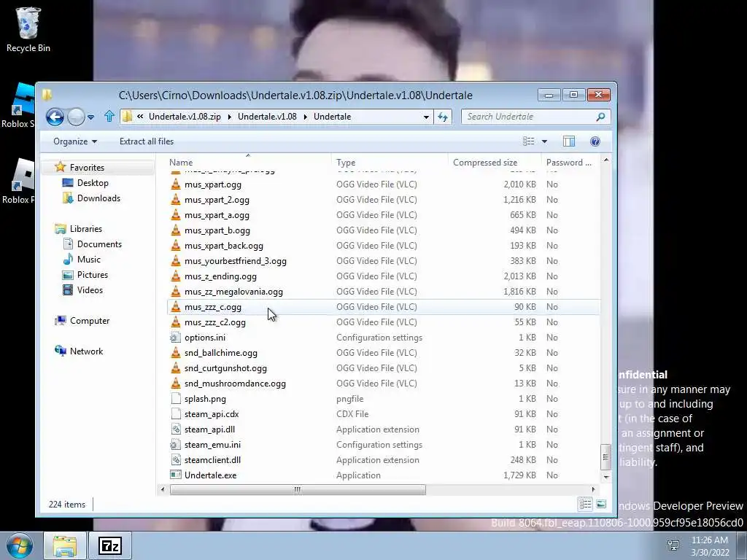
Task: Select the steam_api.cdx file icon
Action: pos(176,414)
